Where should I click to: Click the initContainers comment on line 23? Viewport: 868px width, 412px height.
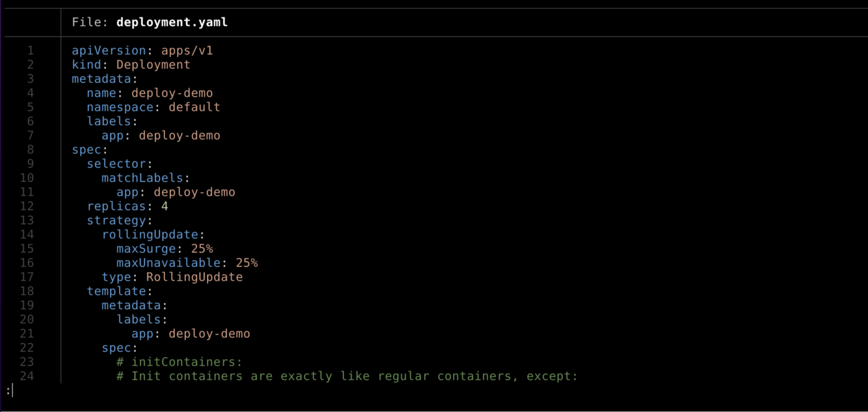179,362
